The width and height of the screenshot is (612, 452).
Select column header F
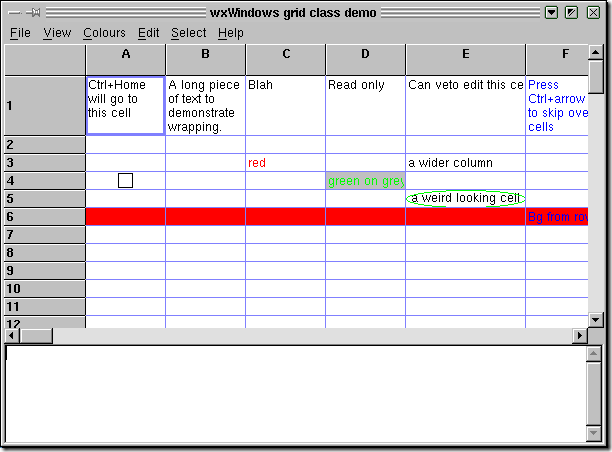557,60
